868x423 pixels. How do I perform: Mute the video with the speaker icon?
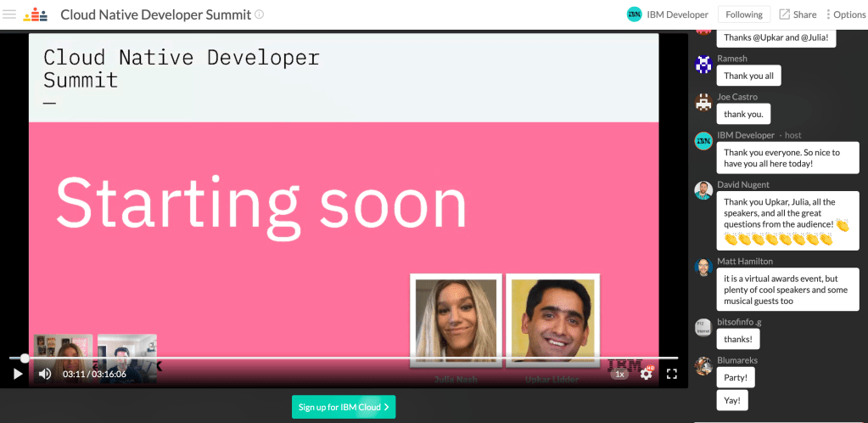coord(45,374)
